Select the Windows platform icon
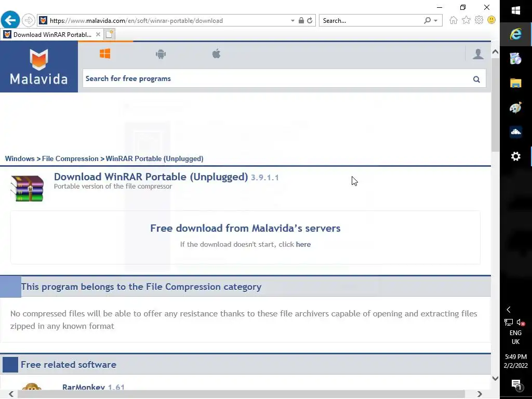 [x=105, y=54]
